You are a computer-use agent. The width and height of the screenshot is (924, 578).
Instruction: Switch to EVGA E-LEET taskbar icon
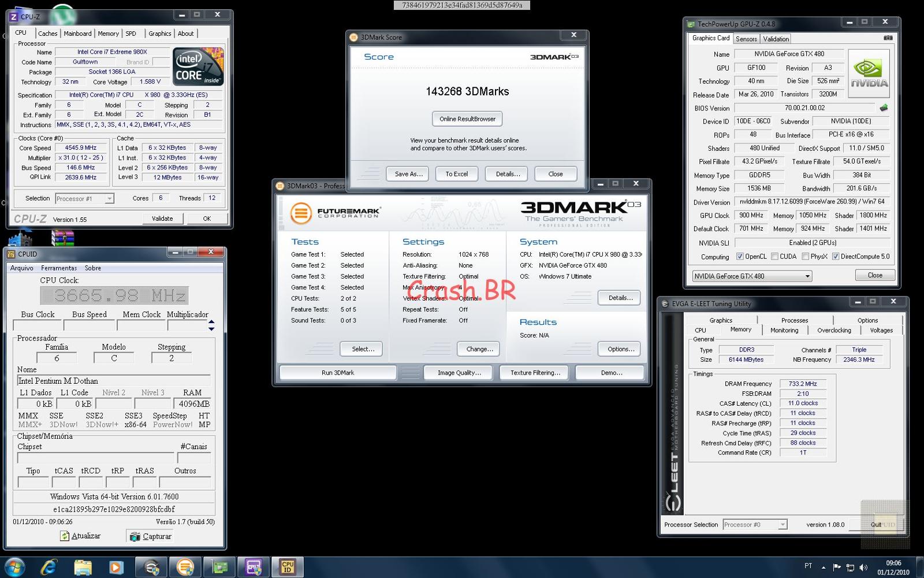pyautogui.click(x=151, y=568)
